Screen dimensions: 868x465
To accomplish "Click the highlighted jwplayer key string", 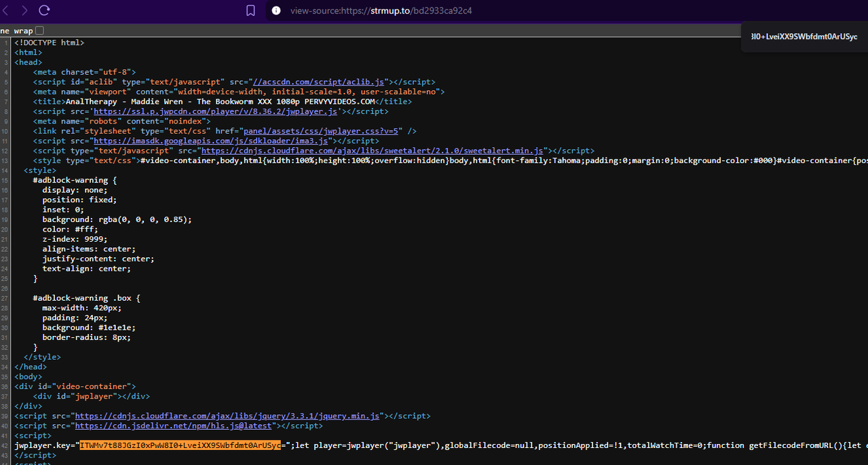I will (x=180, y=445).
